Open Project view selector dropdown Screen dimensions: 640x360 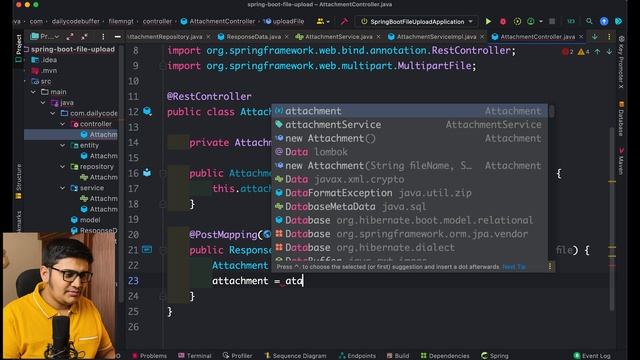45,36
